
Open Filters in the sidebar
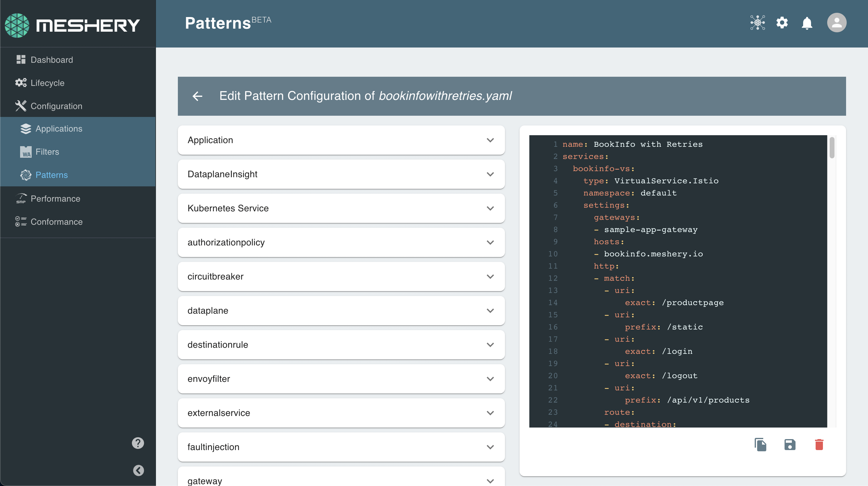point(47,152)
